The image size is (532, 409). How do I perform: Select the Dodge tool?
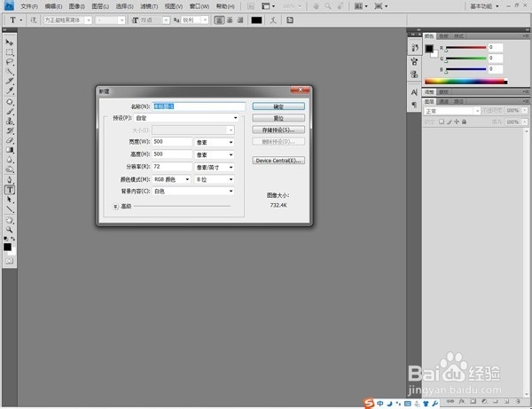[x=9, y=169]
